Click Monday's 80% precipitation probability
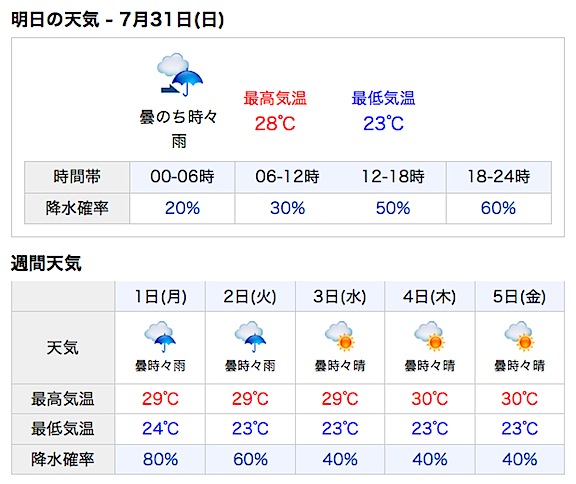576x484 pixels. 160,459
